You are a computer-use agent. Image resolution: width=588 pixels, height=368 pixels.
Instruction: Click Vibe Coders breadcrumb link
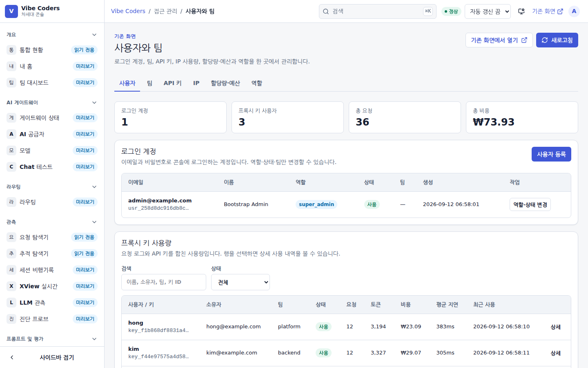(x=128, y=11)
